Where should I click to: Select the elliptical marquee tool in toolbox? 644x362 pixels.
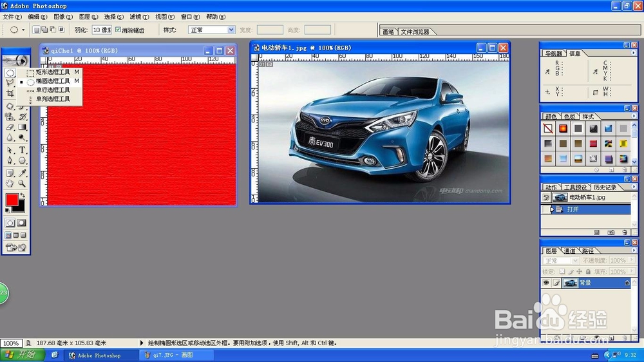tap(10, 73)
